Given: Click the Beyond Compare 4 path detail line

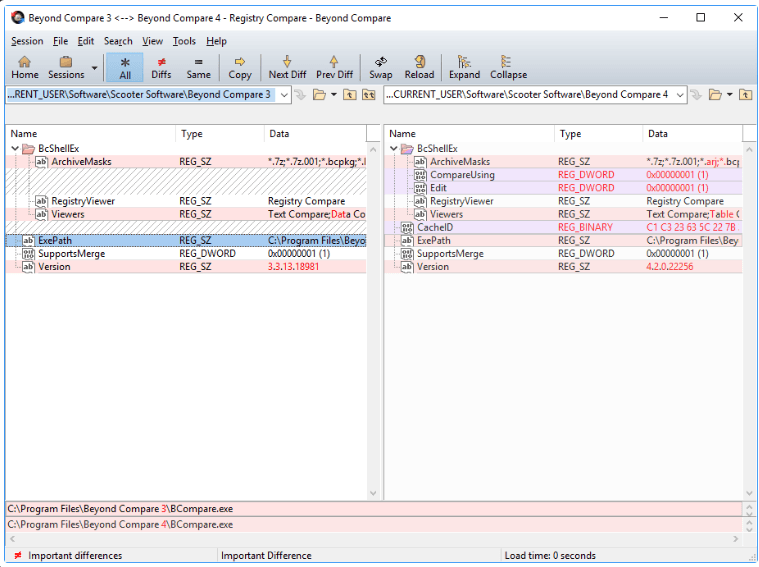Looking at the screenshot, I should tap(373, 524).
